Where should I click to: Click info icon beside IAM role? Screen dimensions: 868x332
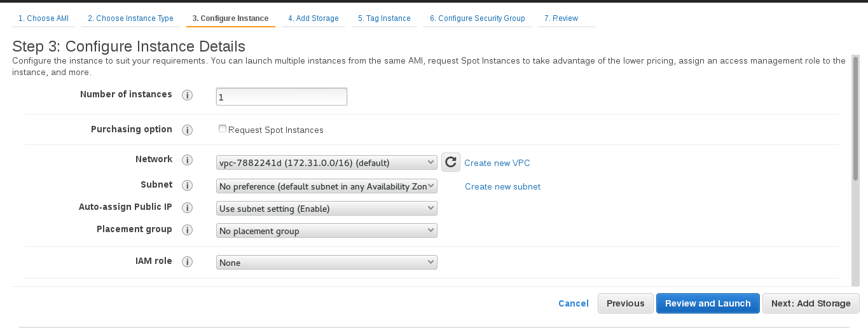click(x=187, y=262)
